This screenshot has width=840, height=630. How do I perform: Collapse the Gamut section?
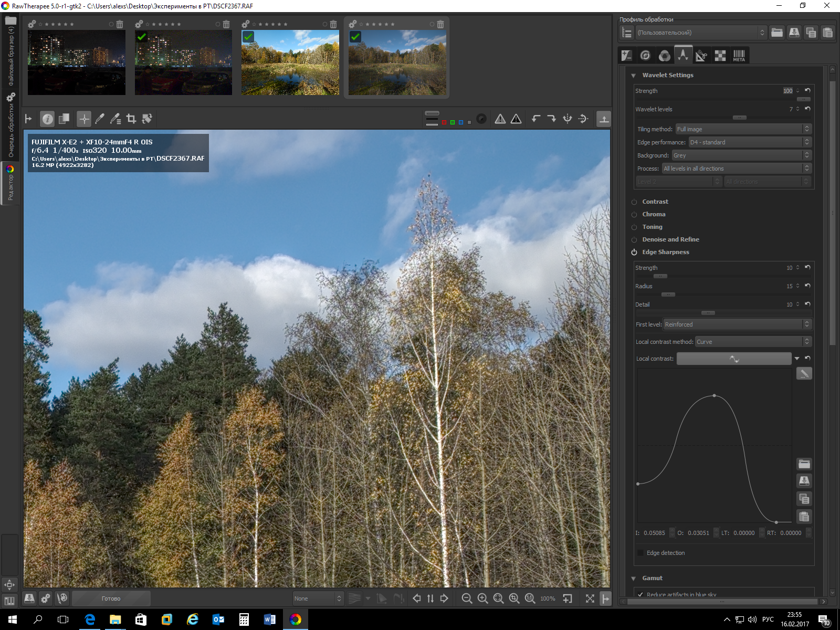click(634, 579)
